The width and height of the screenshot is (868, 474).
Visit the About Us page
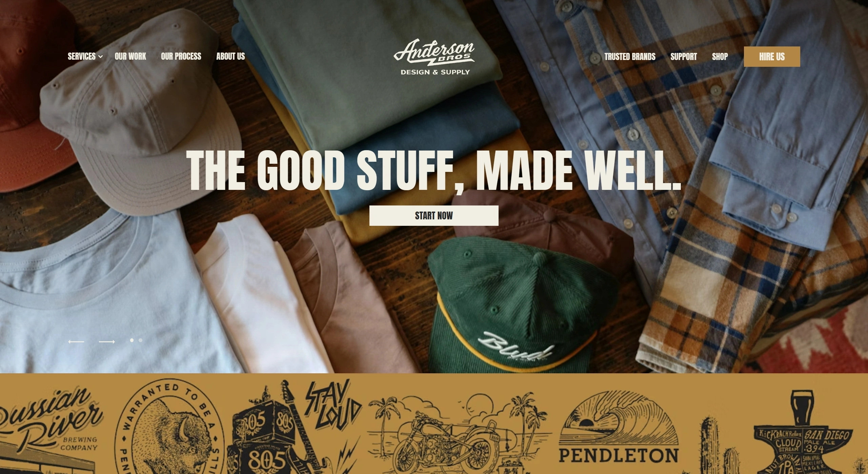(x=230, y=56)
